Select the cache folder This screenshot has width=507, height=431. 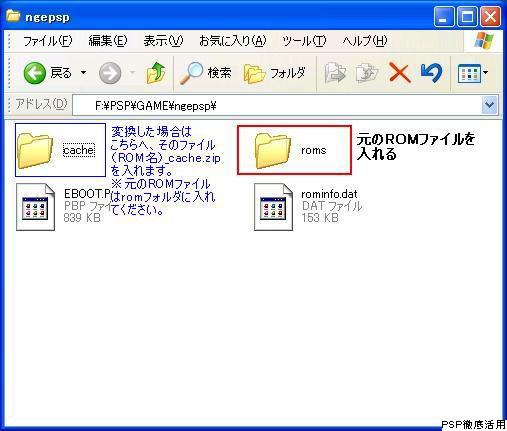(60, 150)
